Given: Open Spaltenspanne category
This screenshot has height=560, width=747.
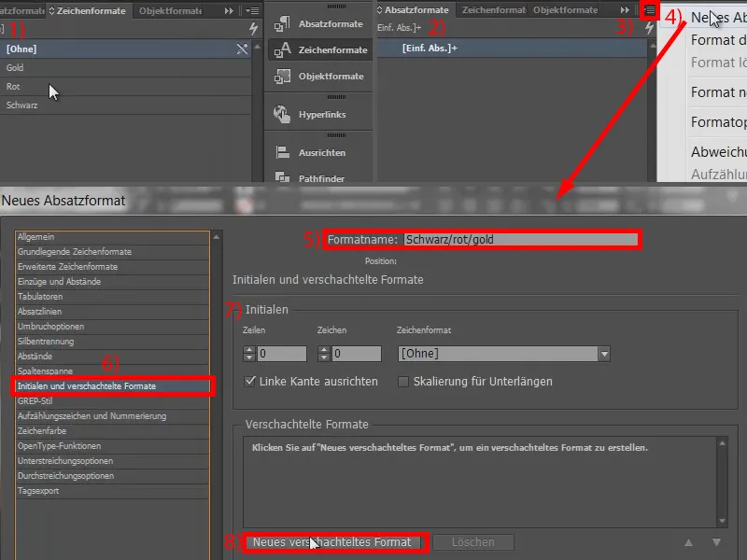Looking at the screenshot, I should pos(112,371).
